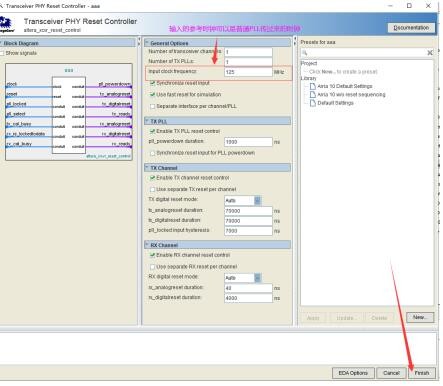Click the Input clock frequency field
The height and width of the screenshot is (386, 443).
[248, 72]
